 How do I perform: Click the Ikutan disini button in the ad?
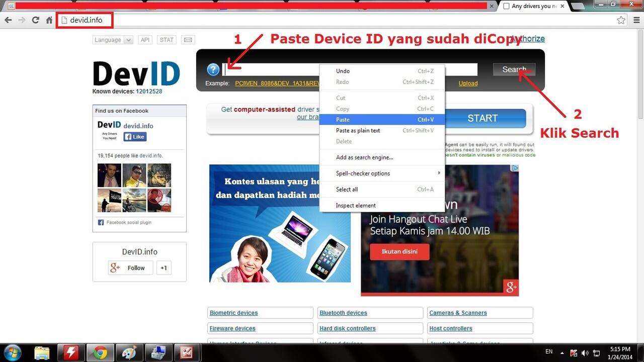click(x=399, y=252)
